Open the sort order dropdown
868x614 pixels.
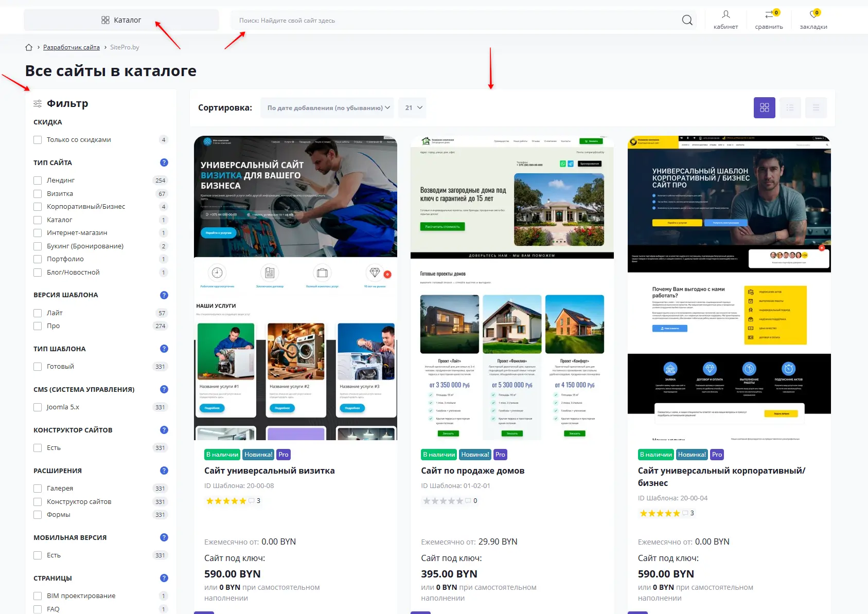coord(327,108)
